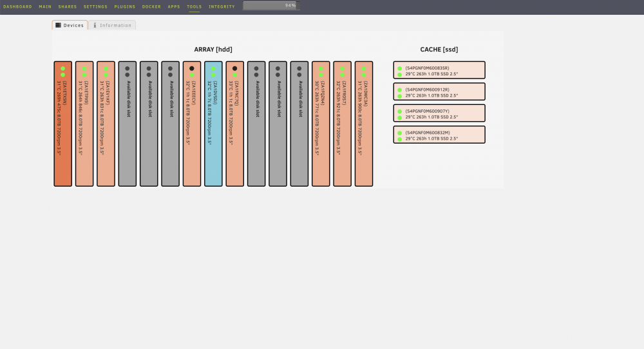Click gray upper LED of slot right of ZA1EV1KF
Screen dimensions: 644x349
click(x=128, y=68)
